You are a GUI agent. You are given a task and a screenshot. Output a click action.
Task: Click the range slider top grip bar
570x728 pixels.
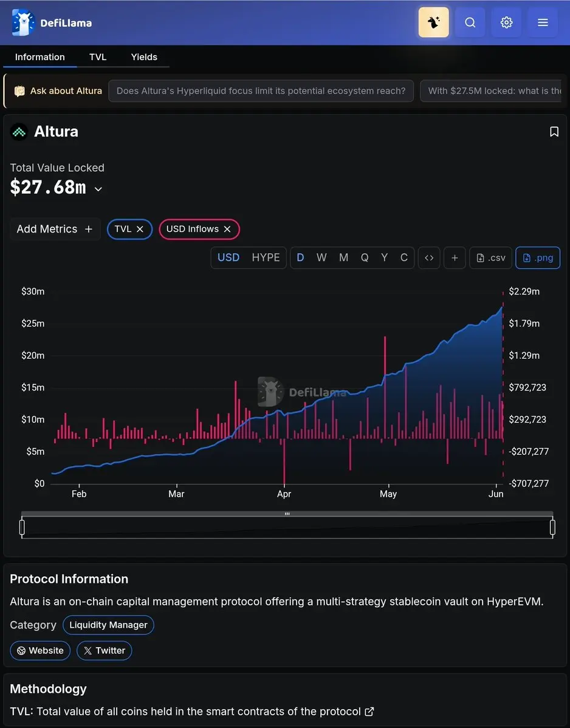tap(287, 514)
